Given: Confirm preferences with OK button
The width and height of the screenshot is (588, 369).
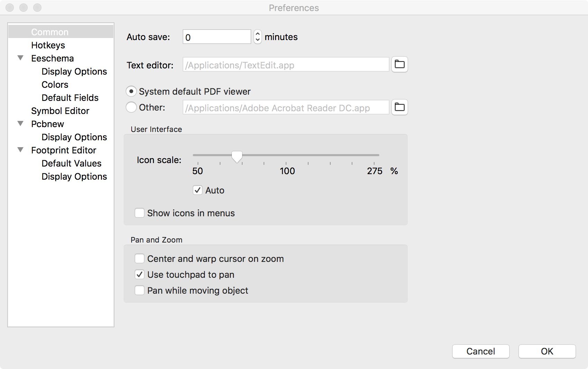Looking at the screenshot, I should (x=547, y=351).
